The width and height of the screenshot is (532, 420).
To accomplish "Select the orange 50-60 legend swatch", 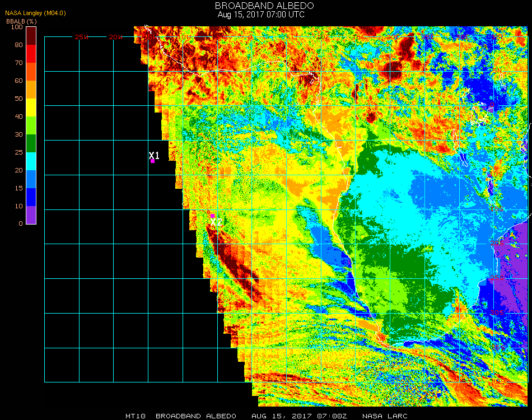I will (x=31, y=90).
